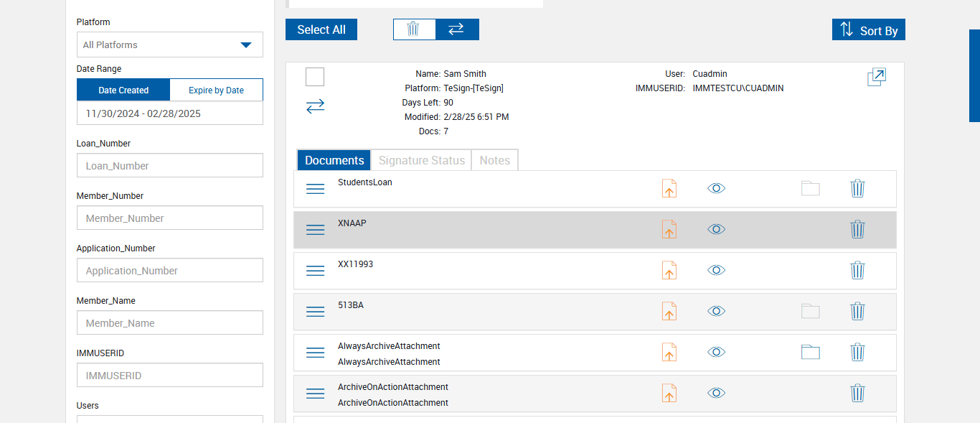Click the TeSign-[TeSign] platform value
The height and width of the screenshot is (423, 980).
tap(473, 88)
